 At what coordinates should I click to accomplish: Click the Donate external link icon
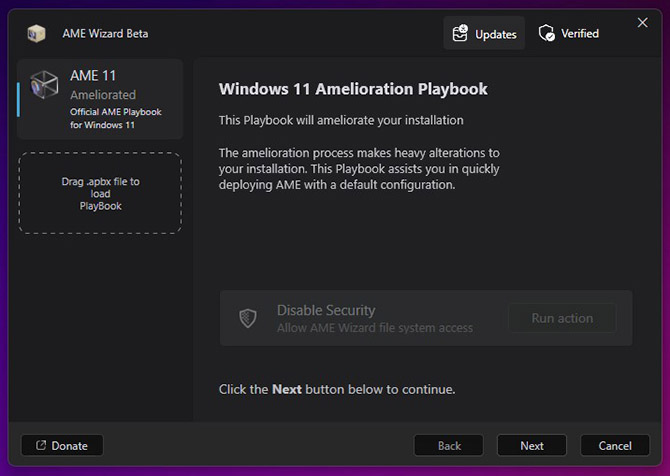[41, 445]
